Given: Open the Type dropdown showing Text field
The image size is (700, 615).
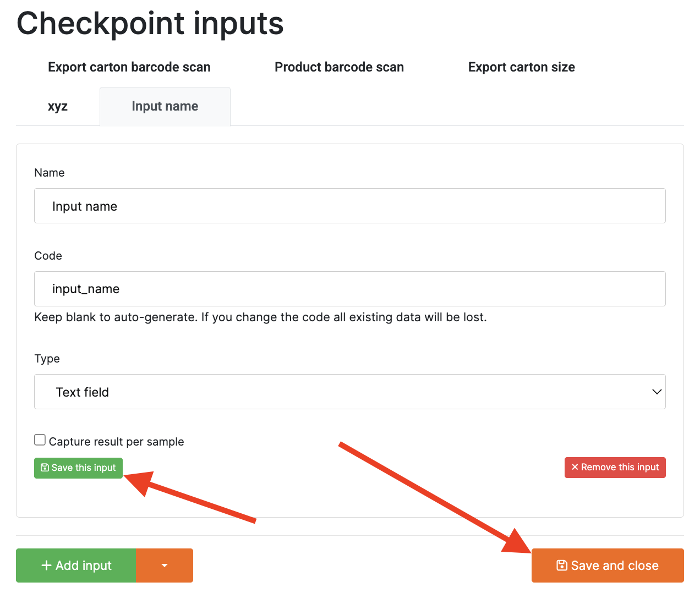Looking at the screenshot, I should [349, 392].
